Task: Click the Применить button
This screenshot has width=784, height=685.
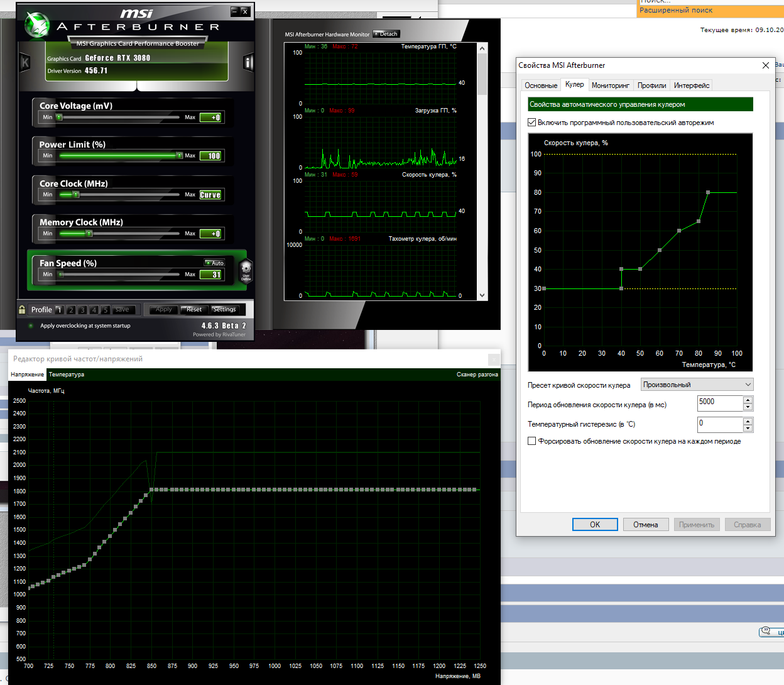Action: 697,525
